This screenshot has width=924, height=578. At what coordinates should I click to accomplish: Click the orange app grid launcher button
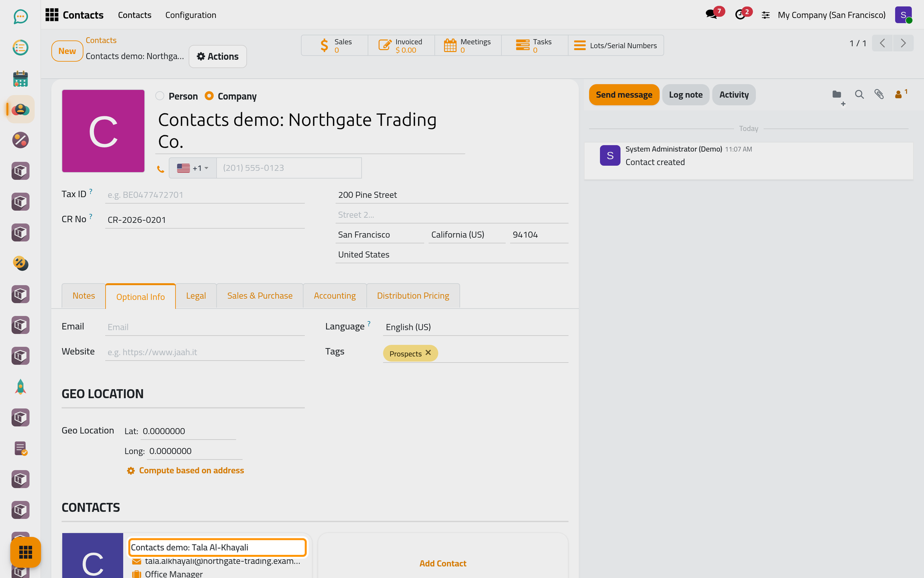coord(26,552)
